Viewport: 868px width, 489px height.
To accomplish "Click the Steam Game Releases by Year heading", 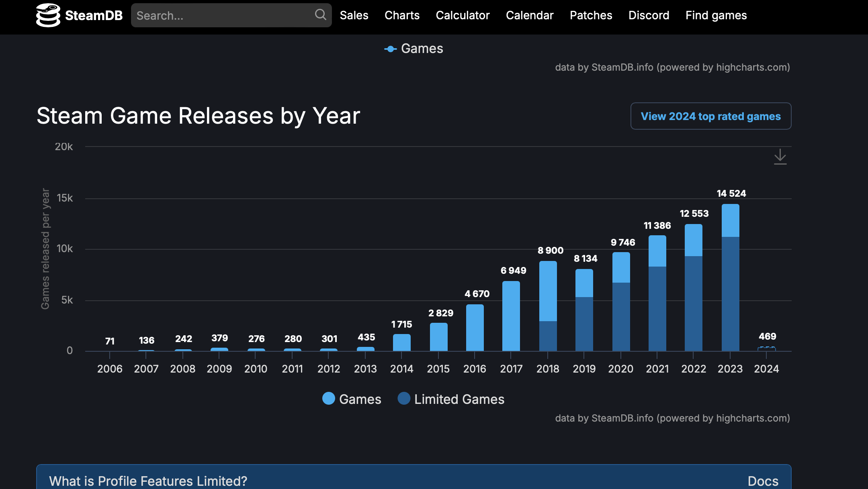I will [198, 116].
